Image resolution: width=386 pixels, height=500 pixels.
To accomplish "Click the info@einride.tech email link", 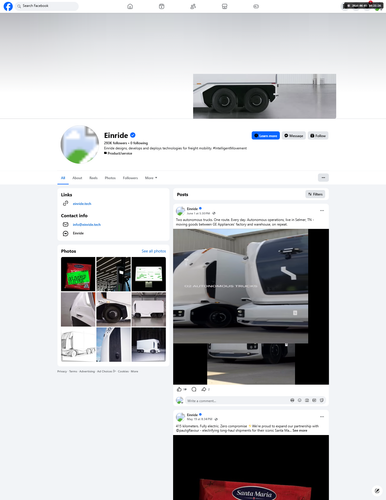I will (x=87, y=225).
